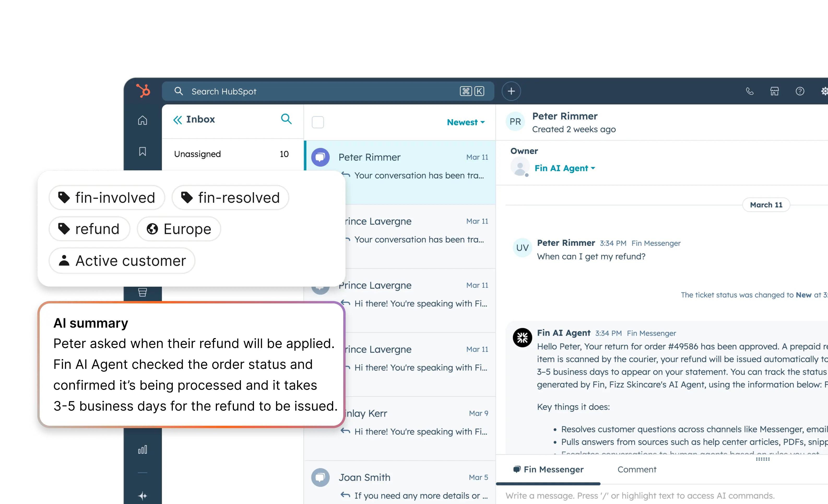The width and height of the screenshot is (828, 504).
Task: Check the select-all conversations checkbox
Action: pyautogui.click(x=318, y=122)
